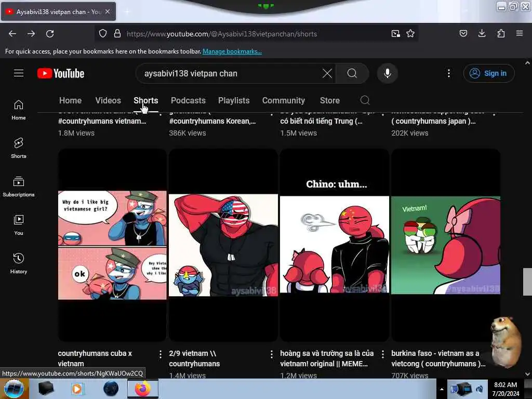Close the Aysabivi138 browser tab

point(107,11)
